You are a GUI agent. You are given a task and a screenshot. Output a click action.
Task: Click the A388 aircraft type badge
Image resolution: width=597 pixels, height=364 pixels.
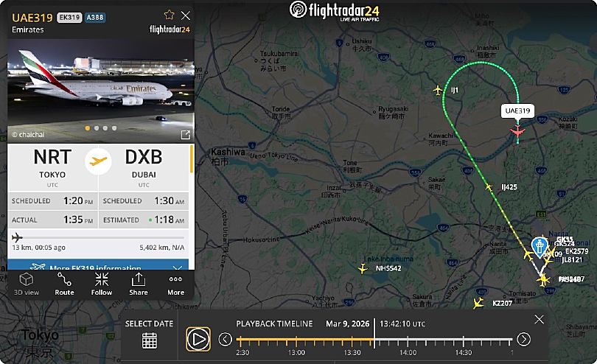pyautogui.click(x=95, y=18)
